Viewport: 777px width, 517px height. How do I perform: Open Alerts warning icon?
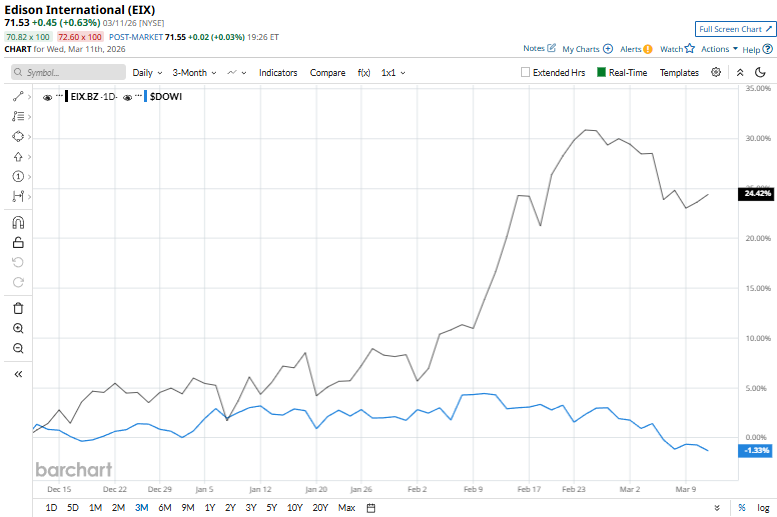[647, 49]
